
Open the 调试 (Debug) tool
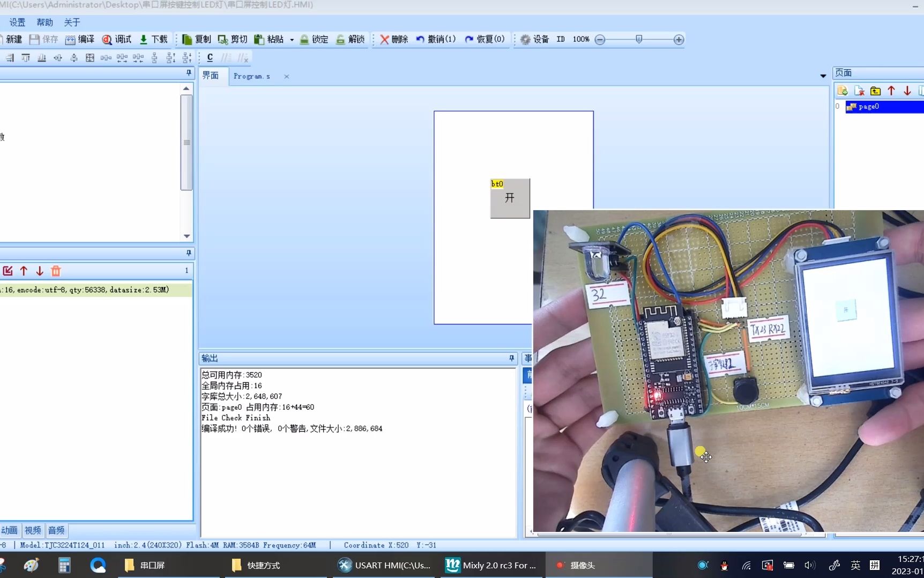click(116, 39)
